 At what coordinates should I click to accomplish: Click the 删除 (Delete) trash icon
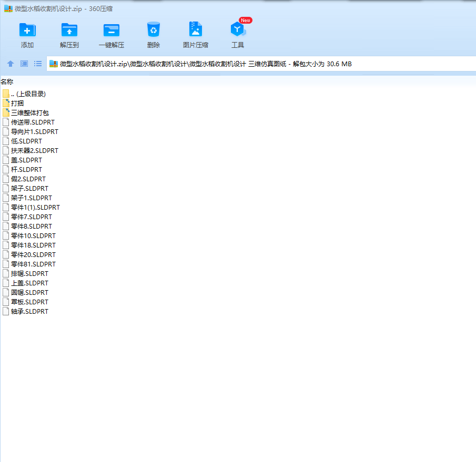point(153,30)
